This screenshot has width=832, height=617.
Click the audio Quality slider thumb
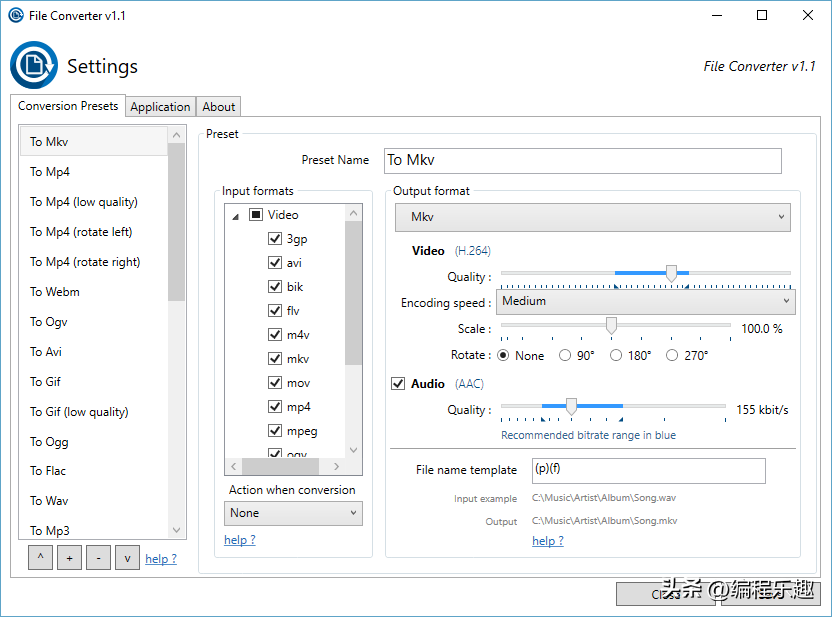(571, 407)
